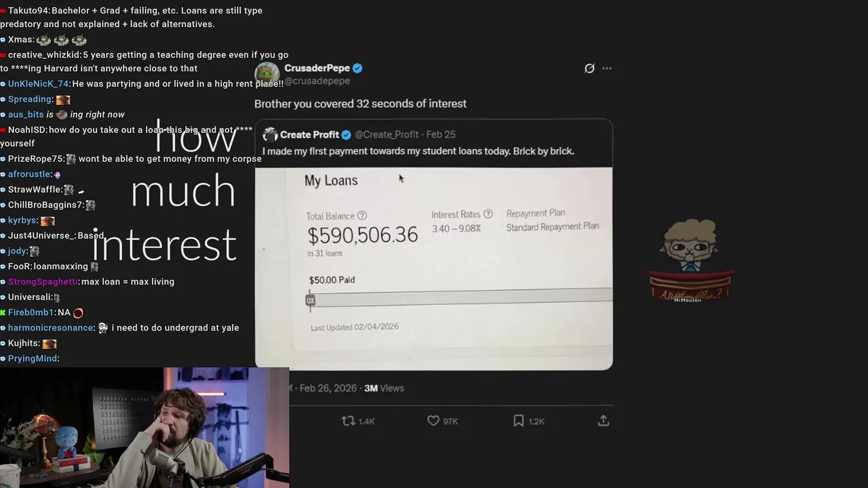This screenshot has height=488, width=868.
Task: Click the $50.00 Paid progress bar
Action: pos(460,298)
